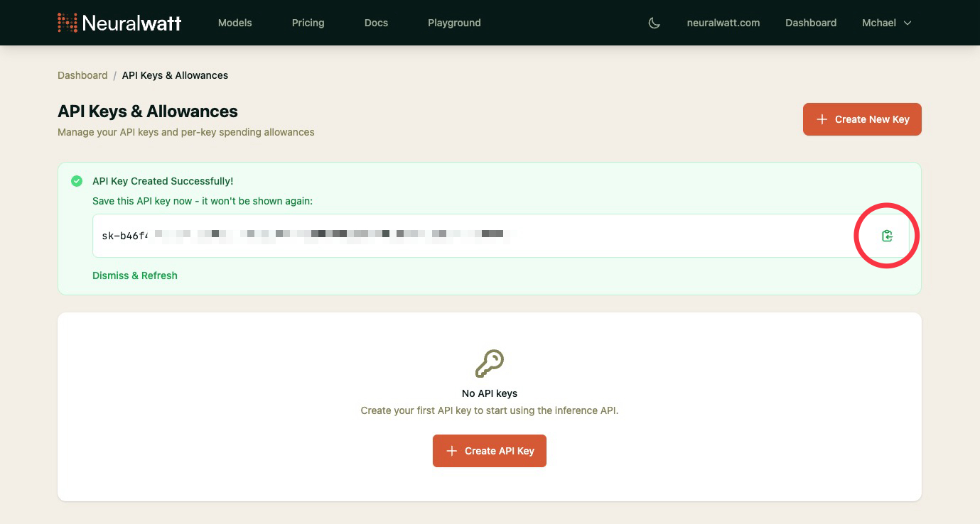Screen dimensions: 980x524
Task: Click the API Key Created Successfully text
Action: (163, 182)
